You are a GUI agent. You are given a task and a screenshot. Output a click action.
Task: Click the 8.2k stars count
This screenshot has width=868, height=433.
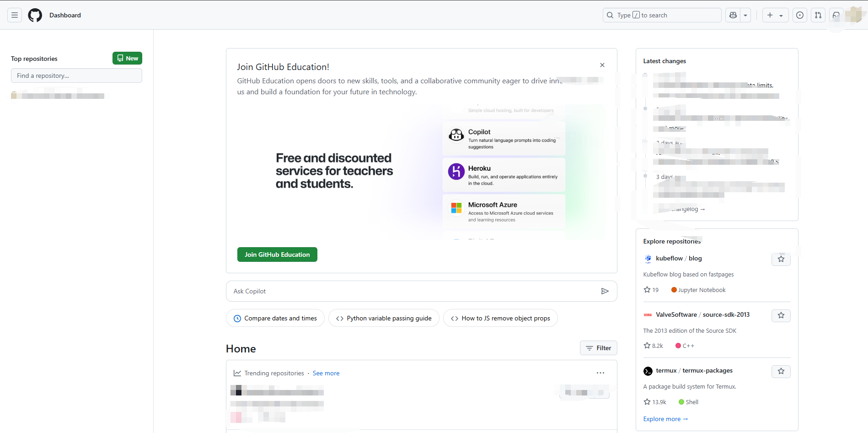(654, 346)
